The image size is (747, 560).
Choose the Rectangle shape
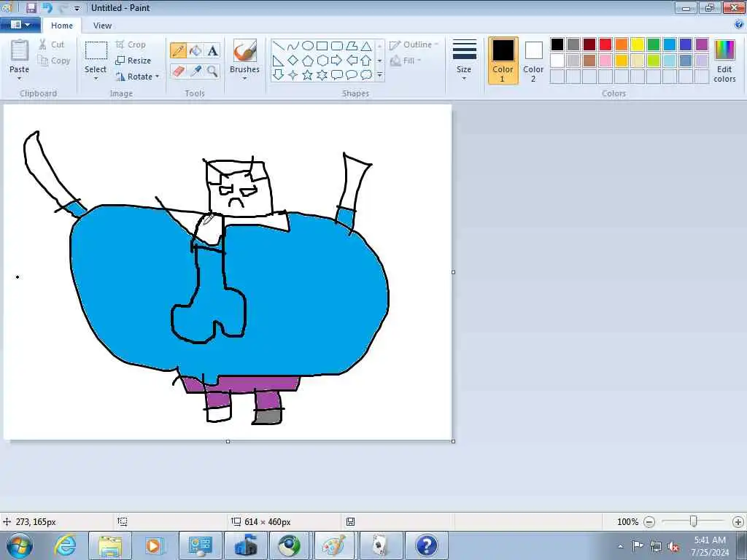coord(322,46)
